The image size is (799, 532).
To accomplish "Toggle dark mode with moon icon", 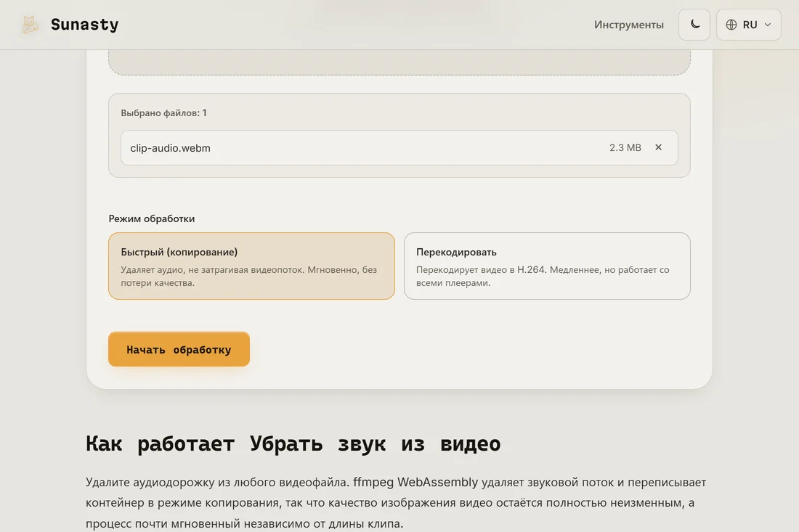I will [694, 25].
